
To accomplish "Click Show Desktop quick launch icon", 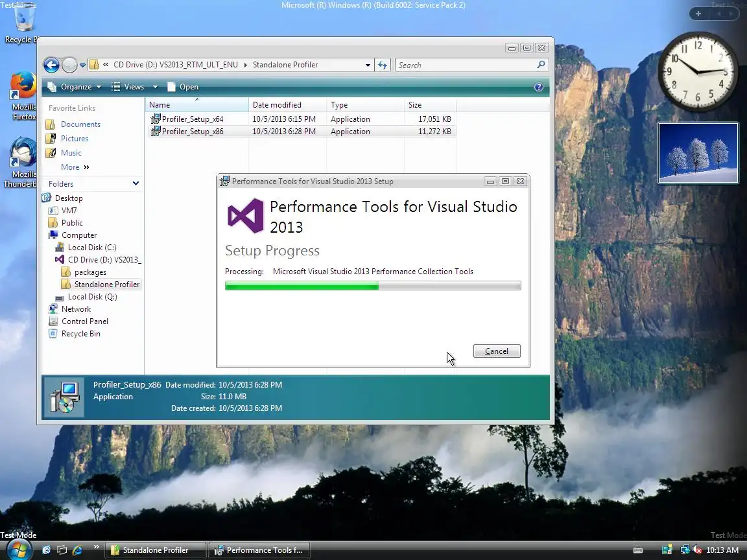I will (46, 550).
